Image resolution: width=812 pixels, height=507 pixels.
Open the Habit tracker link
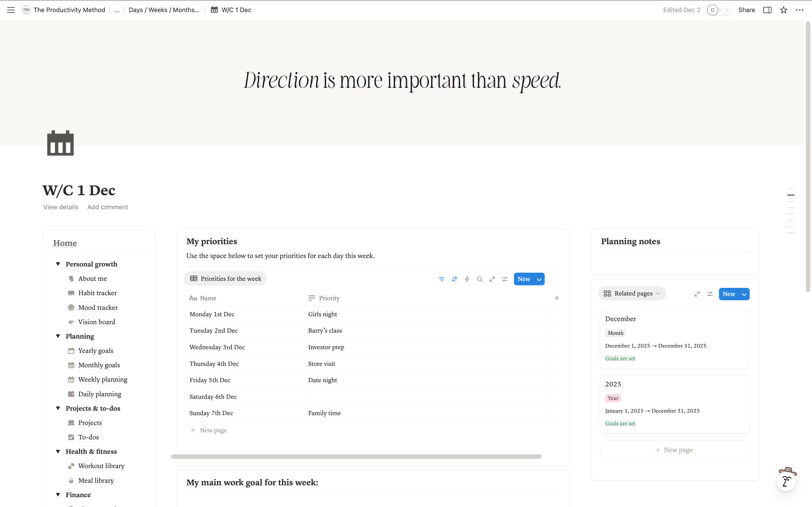click(x=97, y=293)
